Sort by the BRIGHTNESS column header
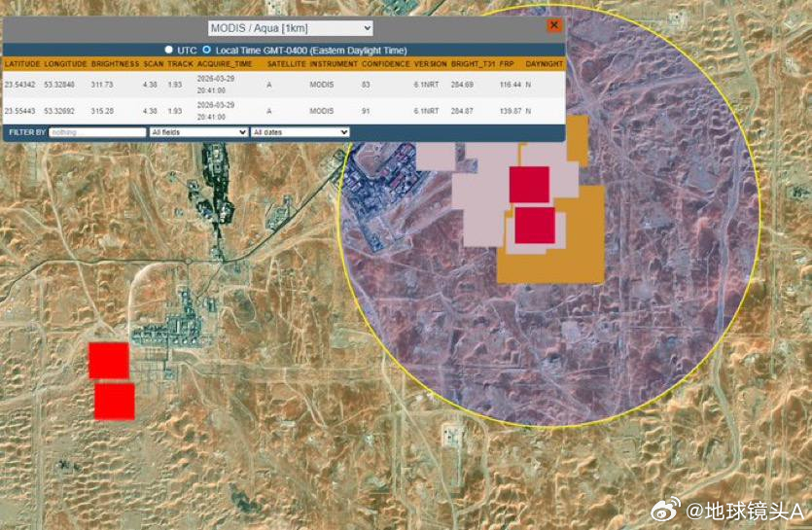The width and height of the screenshot is (812, 530). [x=115, y=64]
